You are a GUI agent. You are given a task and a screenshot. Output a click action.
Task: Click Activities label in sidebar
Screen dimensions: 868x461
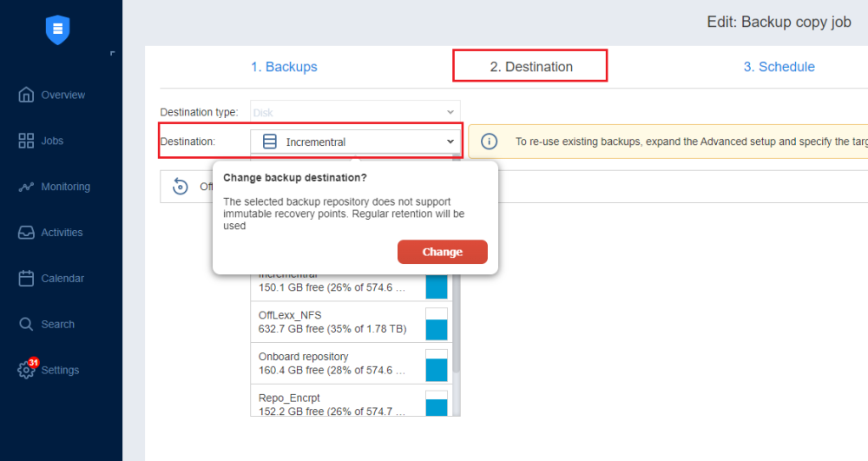tap(62, 233)
